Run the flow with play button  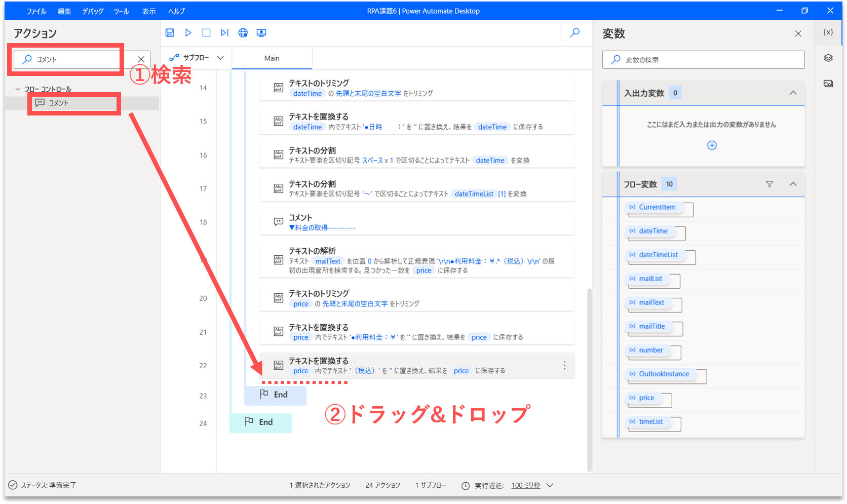click(x=188, y=33)
